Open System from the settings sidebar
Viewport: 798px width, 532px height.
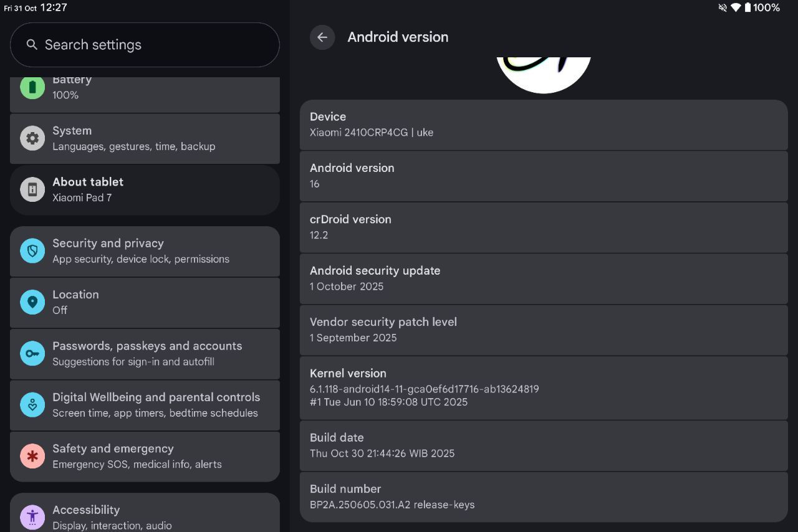tap(145, 138)
